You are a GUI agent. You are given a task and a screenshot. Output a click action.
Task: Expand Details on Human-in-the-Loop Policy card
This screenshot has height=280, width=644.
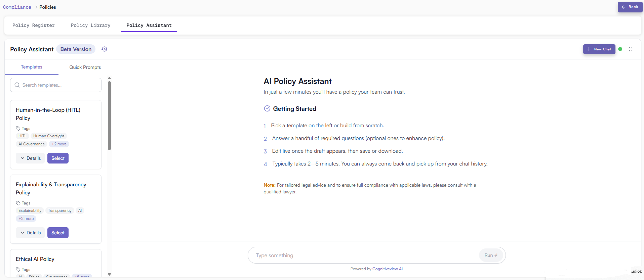click(30, 158)
